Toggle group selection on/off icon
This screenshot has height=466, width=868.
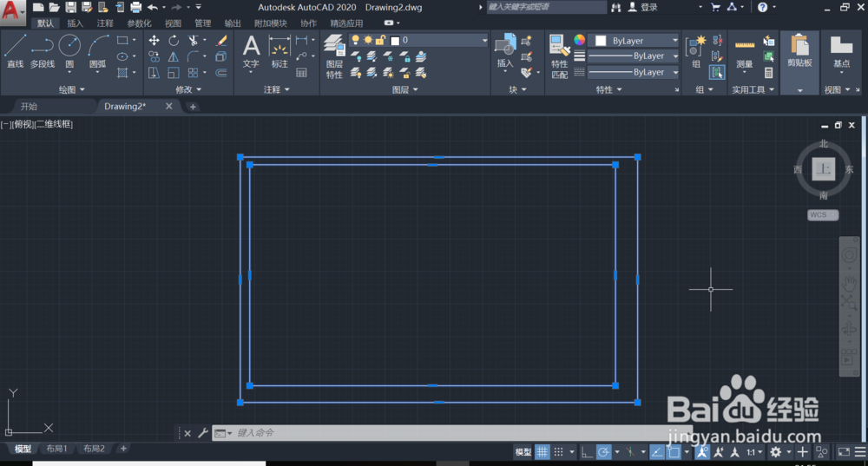(x=717, y=73)
